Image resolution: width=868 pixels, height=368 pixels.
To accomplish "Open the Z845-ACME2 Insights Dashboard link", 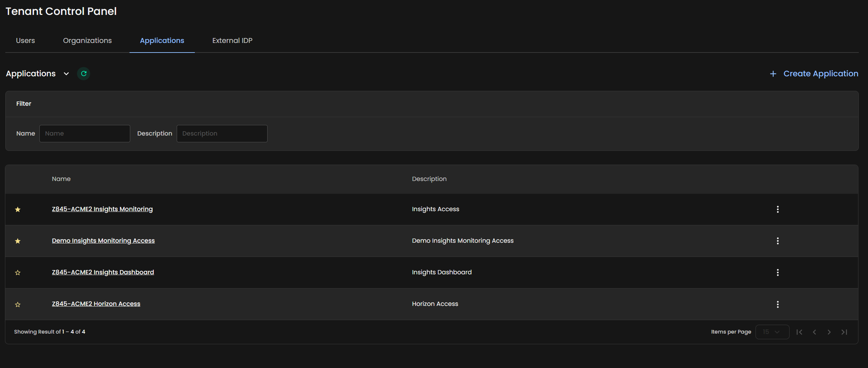I will tap(103, 272).
